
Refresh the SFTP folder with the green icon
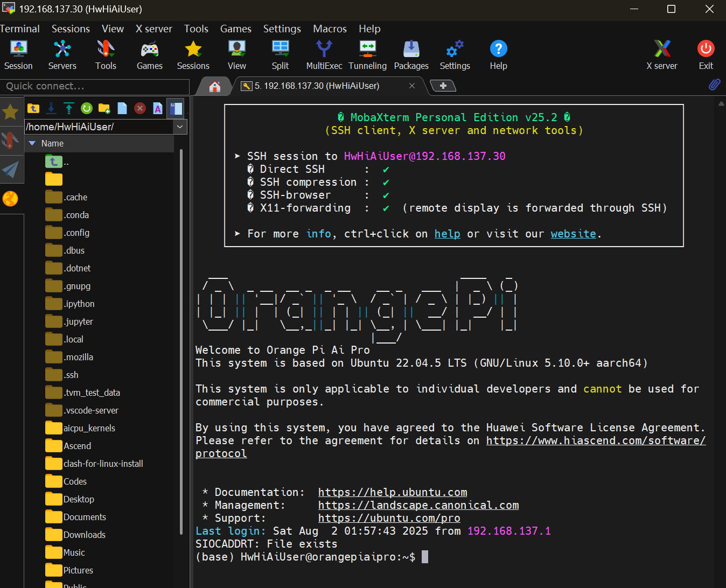(x=87, y=108)
